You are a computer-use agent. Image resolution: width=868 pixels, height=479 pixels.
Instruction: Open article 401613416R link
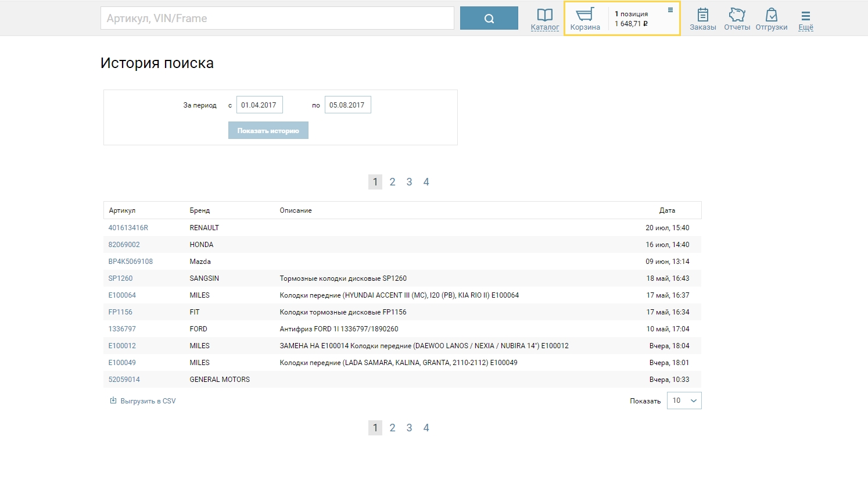128,228
